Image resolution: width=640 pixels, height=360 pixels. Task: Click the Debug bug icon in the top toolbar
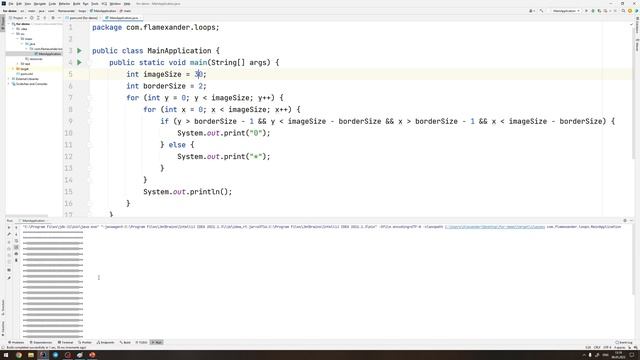pyautogui.click(x=593, y=11)
